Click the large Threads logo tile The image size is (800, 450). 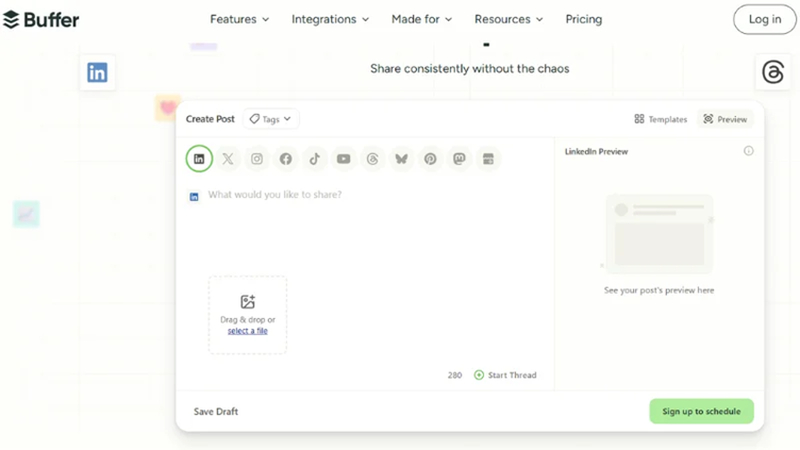[773, 72]
